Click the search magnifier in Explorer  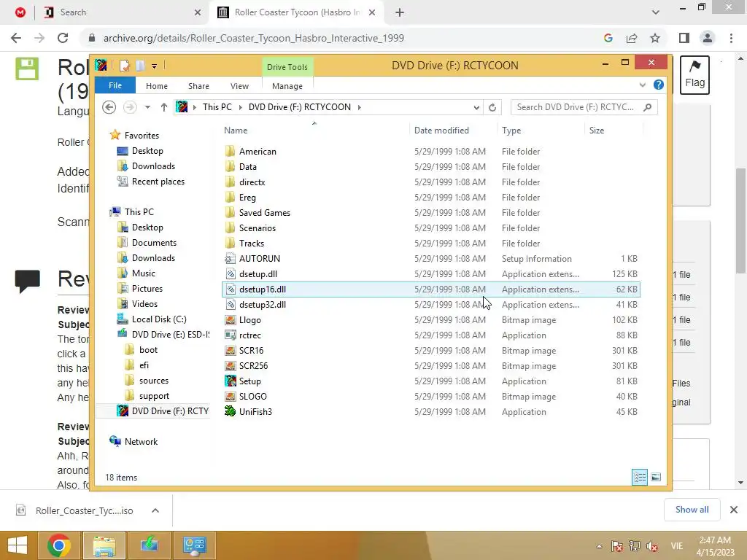click(x=647, y=107)
